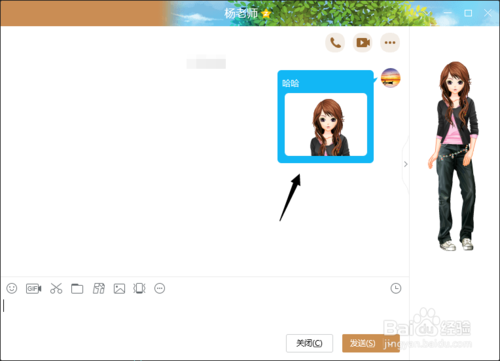Start a voice call with phone icon
This screenshot has width=500, height=361.
pos(335,43)
